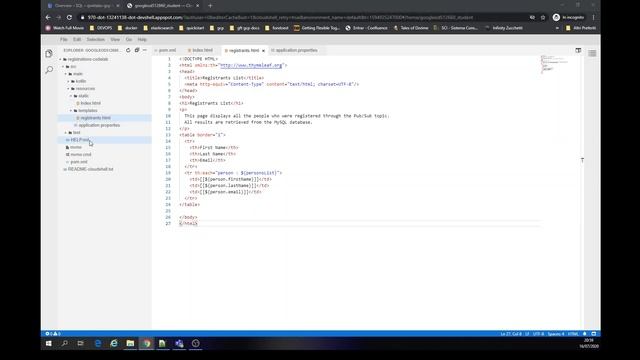This screenshot has width=640, height=360.
Task: Open the Chrome three-dot menu
Action: tap(593, 18)
